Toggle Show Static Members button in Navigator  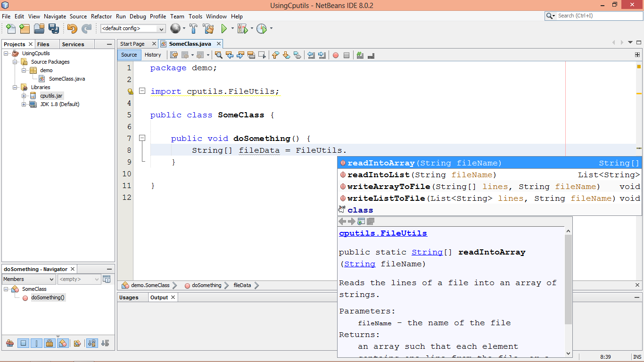pos(36,344)
